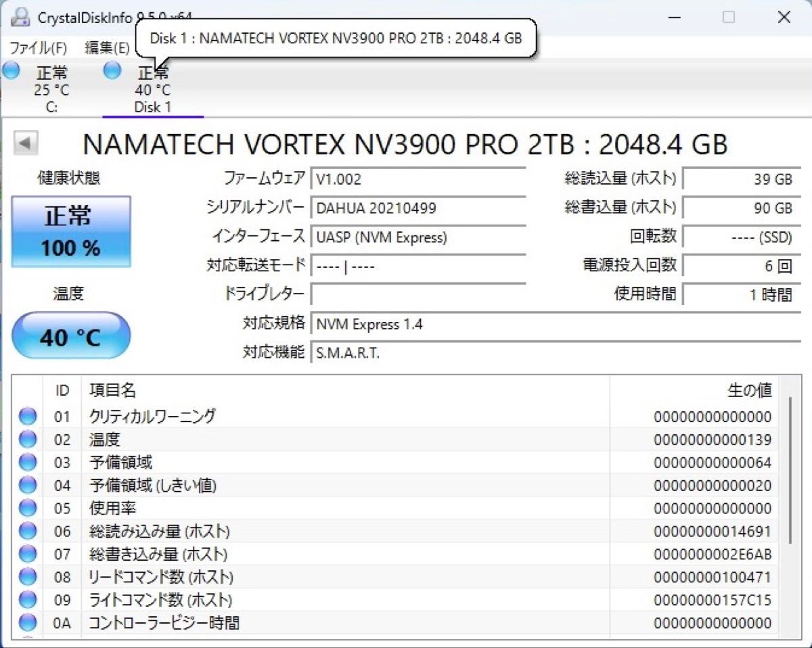Click status orb for 06 総読み込み量 row
The width and height of the screenshot is (812, 648).
tap(28, 531)
